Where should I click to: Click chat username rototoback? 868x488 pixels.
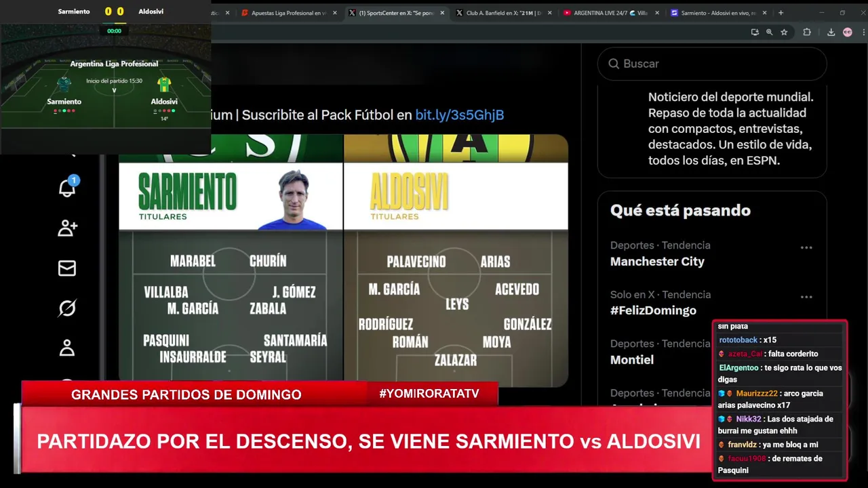click(738, 340)
